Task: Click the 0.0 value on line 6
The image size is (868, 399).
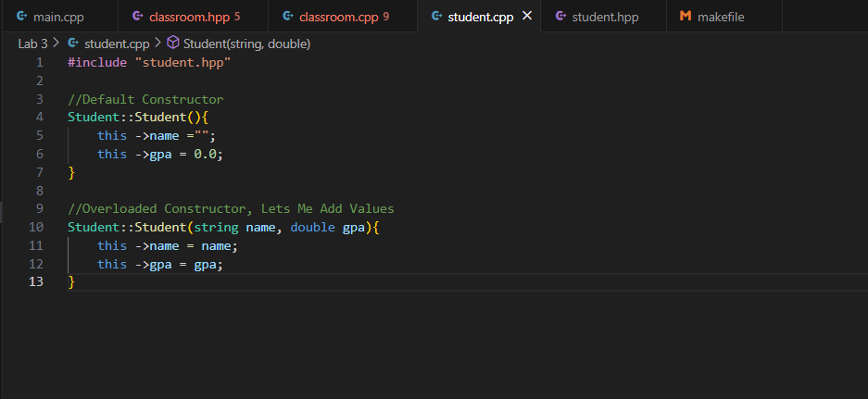Action: coord(205,154)
